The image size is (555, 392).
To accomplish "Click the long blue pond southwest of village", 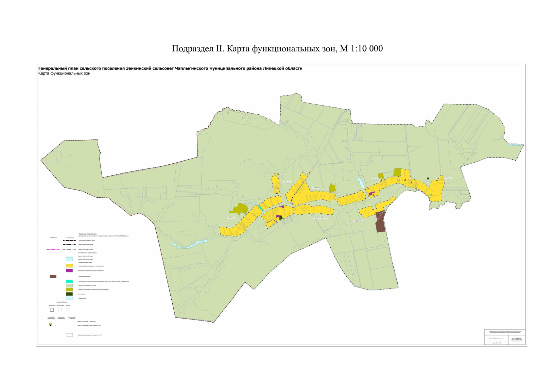I will pyautogui.click(x=190, y=244).
